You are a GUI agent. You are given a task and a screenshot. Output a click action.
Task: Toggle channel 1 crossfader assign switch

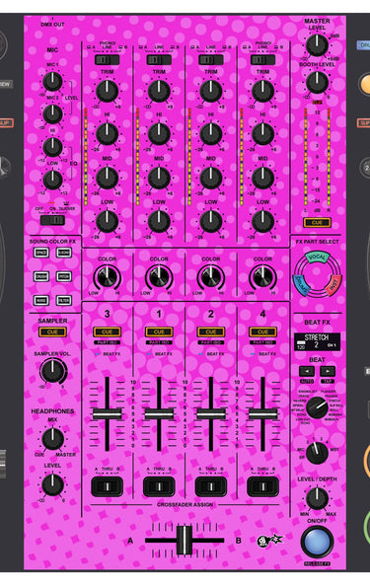pyautogui.click(x=159, y=486)
